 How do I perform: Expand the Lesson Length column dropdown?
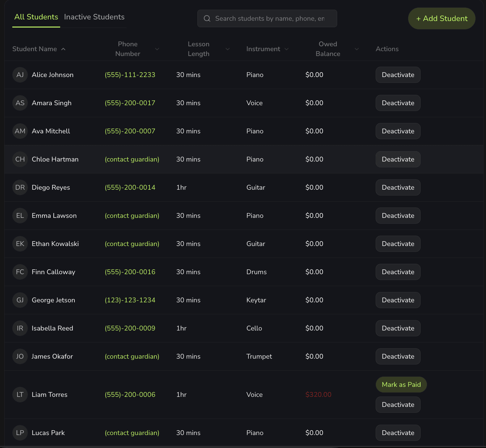(x=228, y=49)
